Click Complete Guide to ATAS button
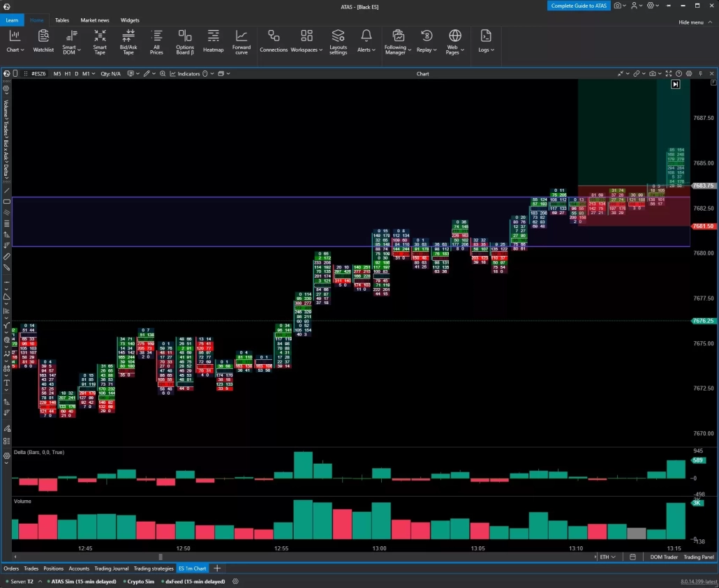The height and width of the screenshot is (588, 719). pyautogui.click(x=579, y=6)
